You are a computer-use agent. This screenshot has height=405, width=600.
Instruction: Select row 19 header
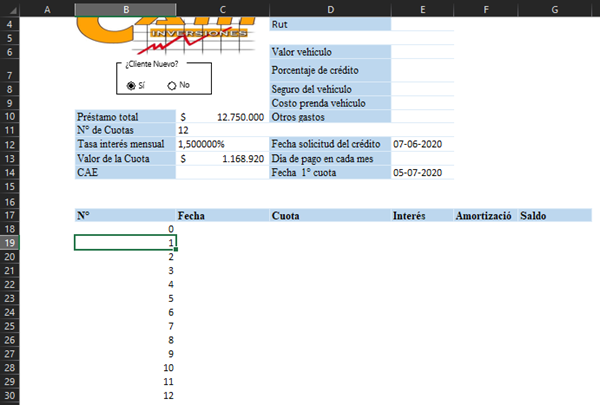[x=10, y=243]
